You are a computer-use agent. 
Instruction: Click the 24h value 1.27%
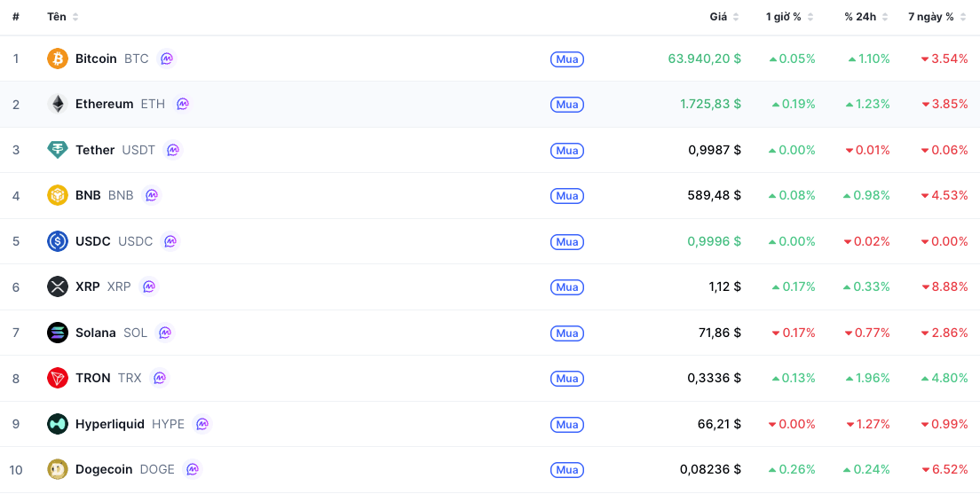click(x=867, y=424)
